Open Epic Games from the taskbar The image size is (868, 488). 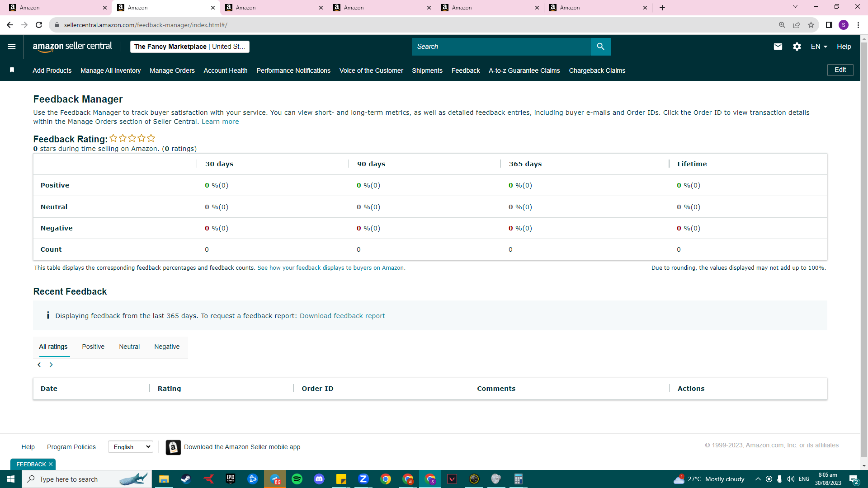(231, 479)
